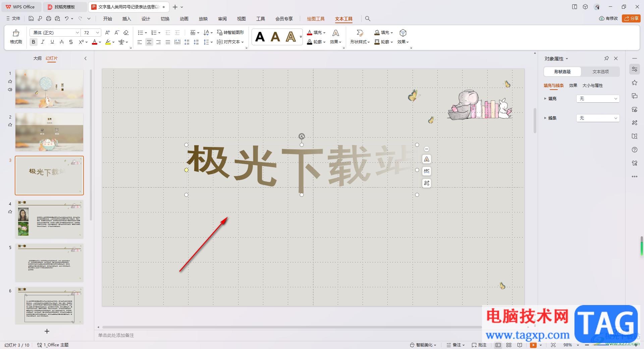
Task: Clear formatting with the eraser icon
Action: [126, 33]
